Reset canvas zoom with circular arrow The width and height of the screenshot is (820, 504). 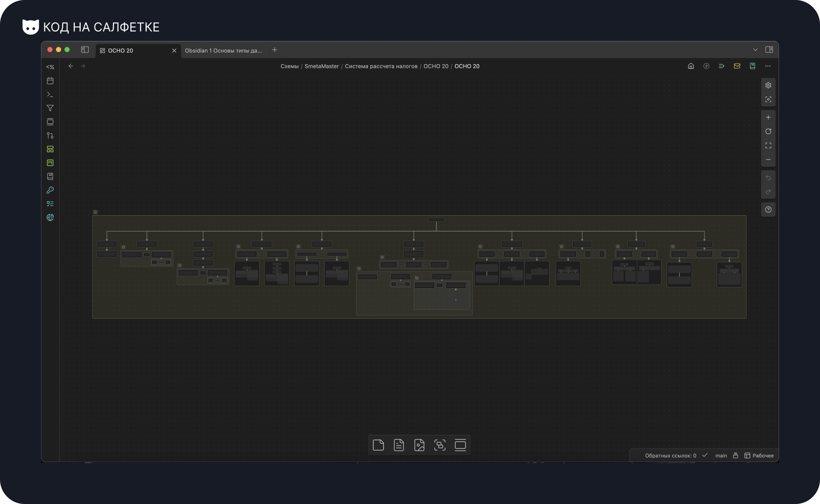pos(768,132)
